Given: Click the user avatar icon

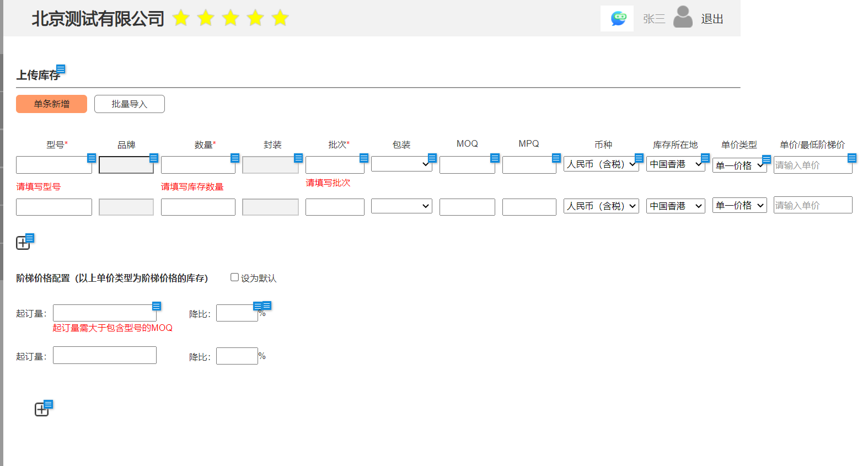Looking at the screenshot, I should click(x=683, y=18).
